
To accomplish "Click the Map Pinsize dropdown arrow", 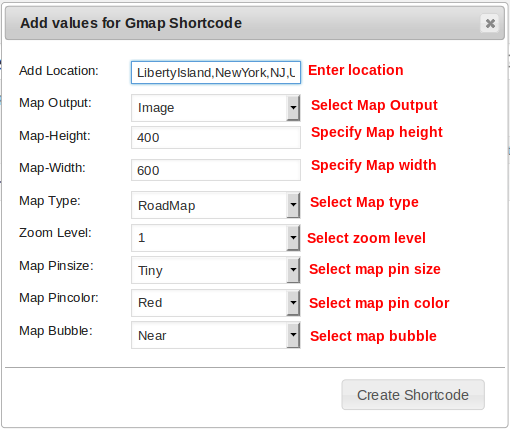I will tap(293, 270).
